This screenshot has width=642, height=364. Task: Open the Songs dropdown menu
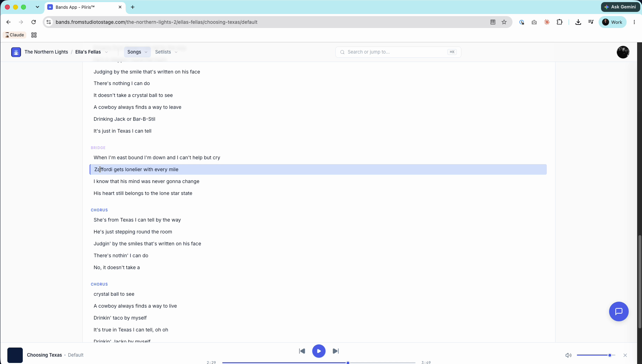[137, 52]
